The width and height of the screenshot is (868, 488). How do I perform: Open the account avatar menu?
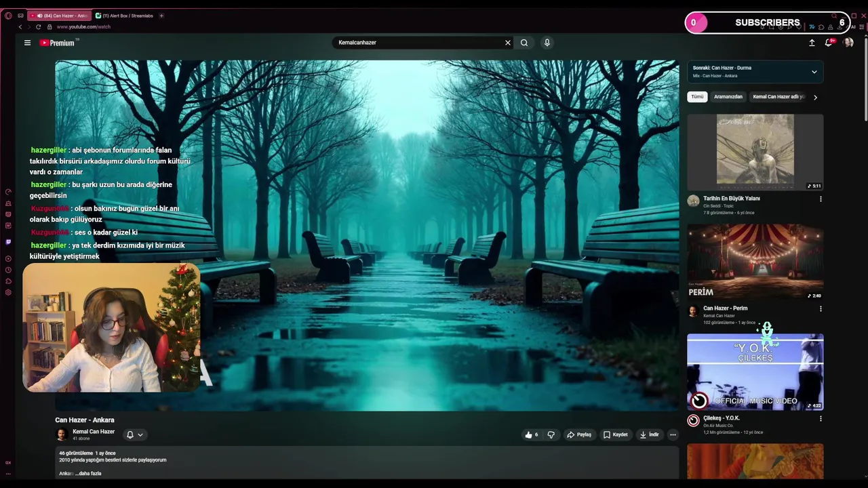tap(848, 43)
